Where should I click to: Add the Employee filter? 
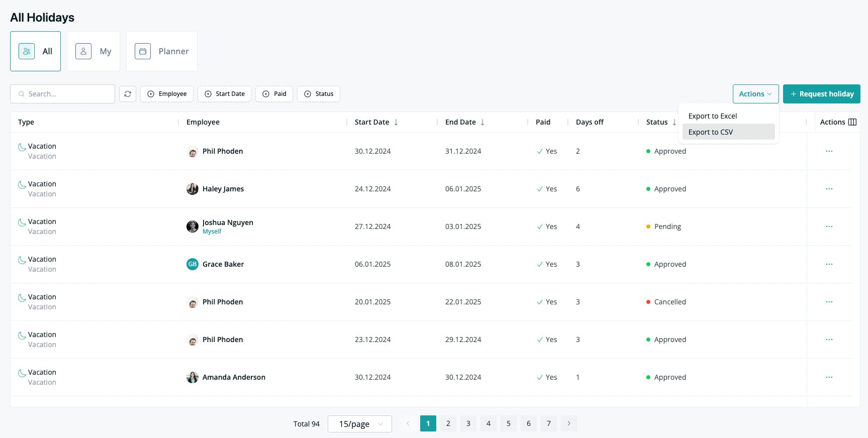point(167,94)
